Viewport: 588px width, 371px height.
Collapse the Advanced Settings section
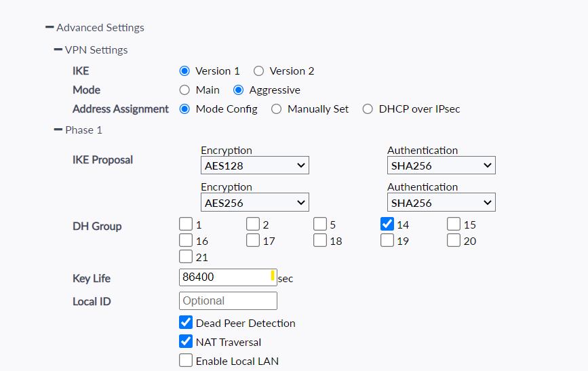tap(50, 28)
